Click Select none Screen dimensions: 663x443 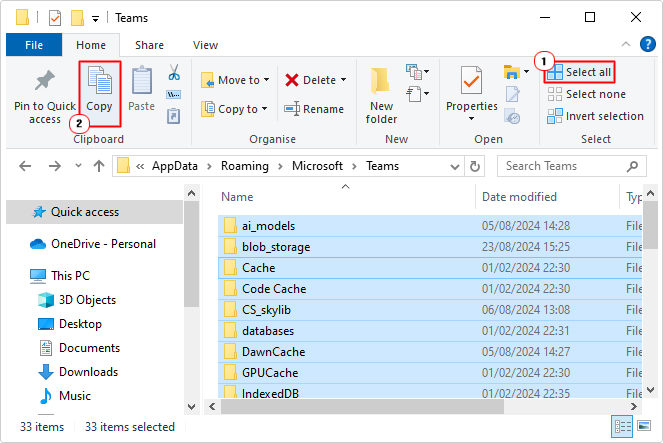coord(586,94)
